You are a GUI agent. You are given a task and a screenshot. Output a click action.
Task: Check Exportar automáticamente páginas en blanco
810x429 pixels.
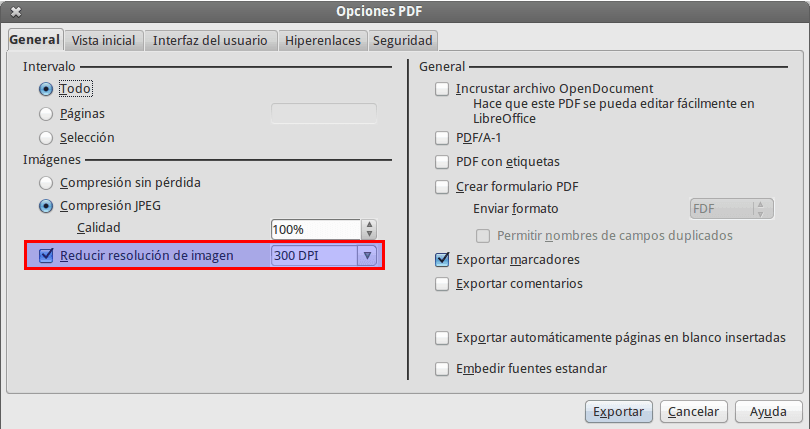[442, 338]
